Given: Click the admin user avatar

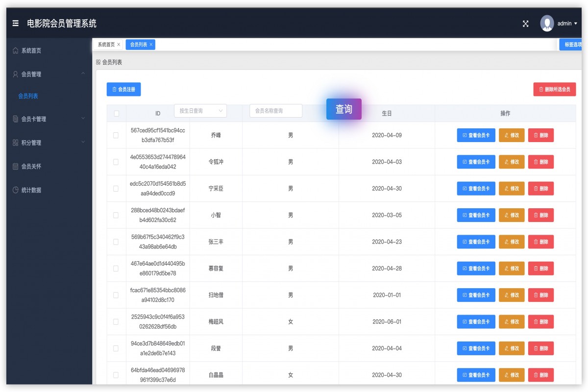Looking at the screenshot, I should click(547, 24).
